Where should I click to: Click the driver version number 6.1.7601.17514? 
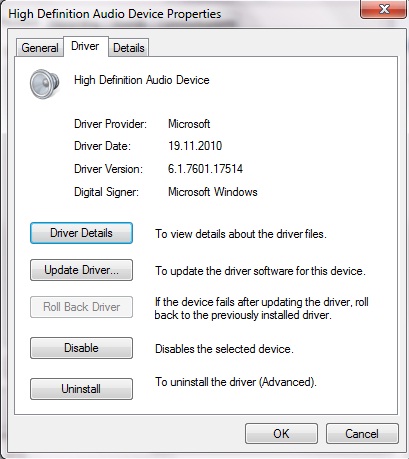tap(205, 169)
